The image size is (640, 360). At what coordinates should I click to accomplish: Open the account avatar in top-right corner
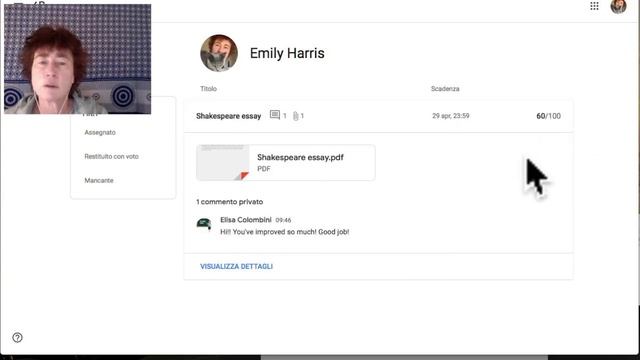(x=618, y=6)
